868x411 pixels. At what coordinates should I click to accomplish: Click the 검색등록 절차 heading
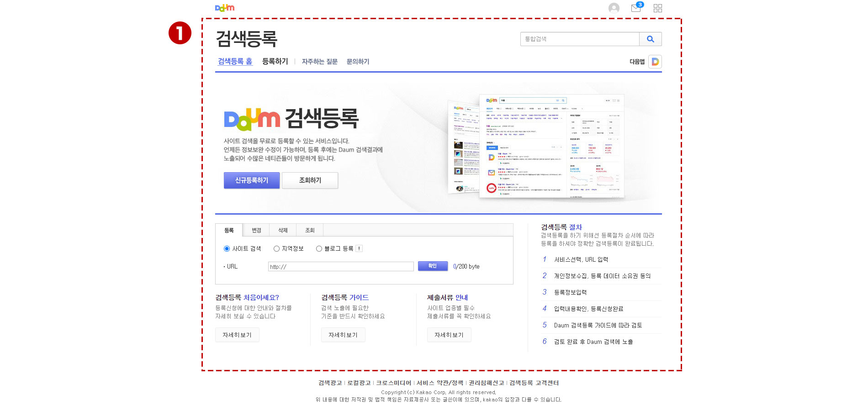click(x=561, y=227)
